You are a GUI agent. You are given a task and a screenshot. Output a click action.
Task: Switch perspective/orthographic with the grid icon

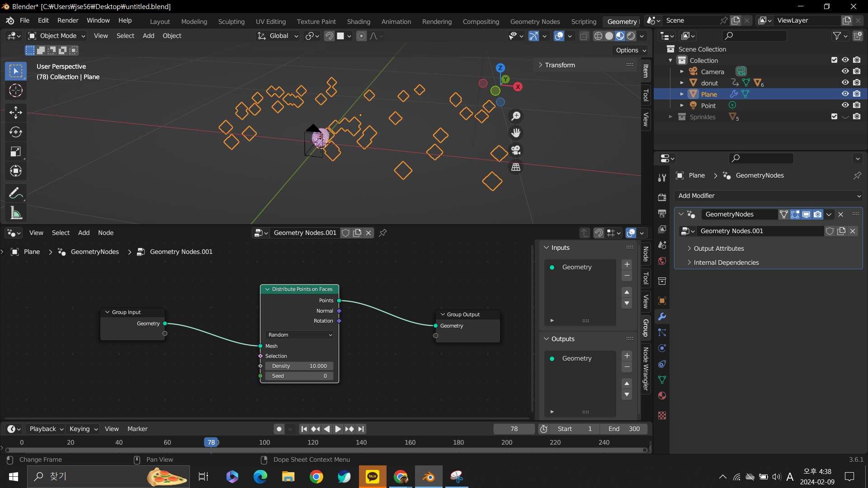coord(516,167)
